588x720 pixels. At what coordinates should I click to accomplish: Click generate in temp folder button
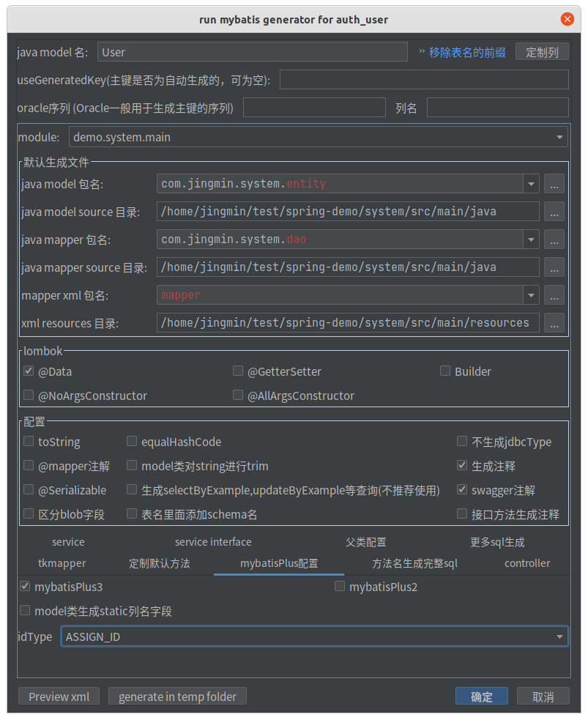[177, 696]
